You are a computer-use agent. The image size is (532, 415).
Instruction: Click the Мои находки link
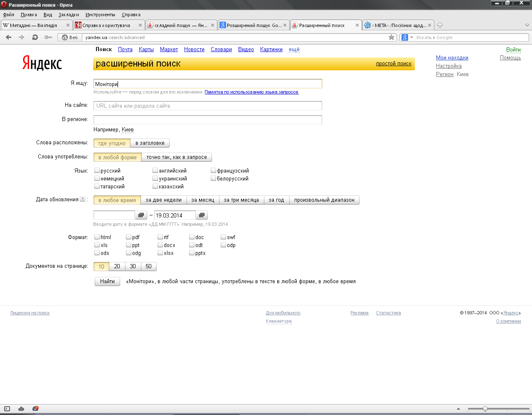[452, 58]
